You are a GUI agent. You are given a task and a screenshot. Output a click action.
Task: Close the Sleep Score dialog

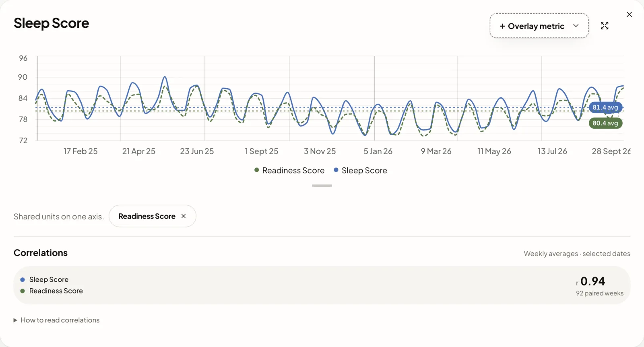click(630, 14)
